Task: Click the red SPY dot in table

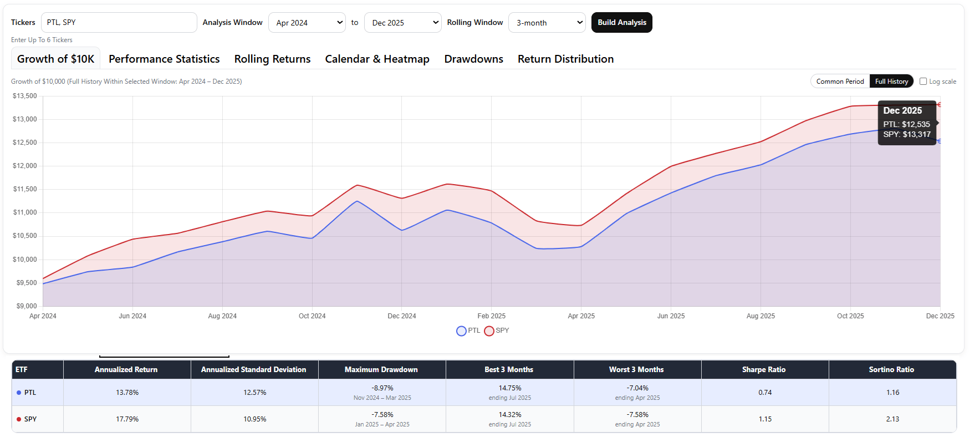Action: 19,419
